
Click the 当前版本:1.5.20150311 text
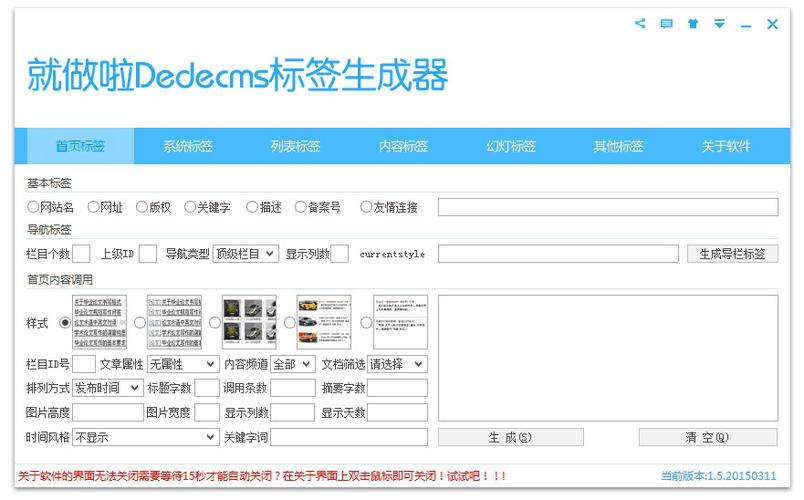click(719, 476)
